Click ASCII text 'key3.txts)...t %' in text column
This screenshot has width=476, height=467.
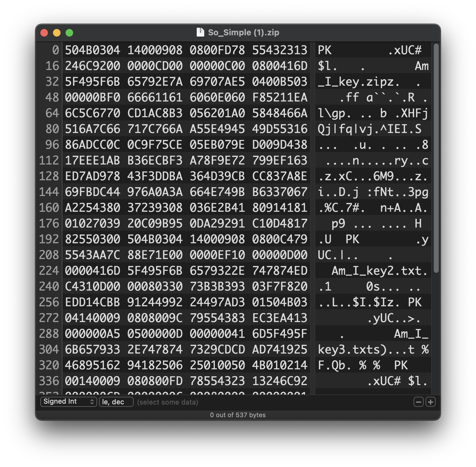[x=373, y=350]
